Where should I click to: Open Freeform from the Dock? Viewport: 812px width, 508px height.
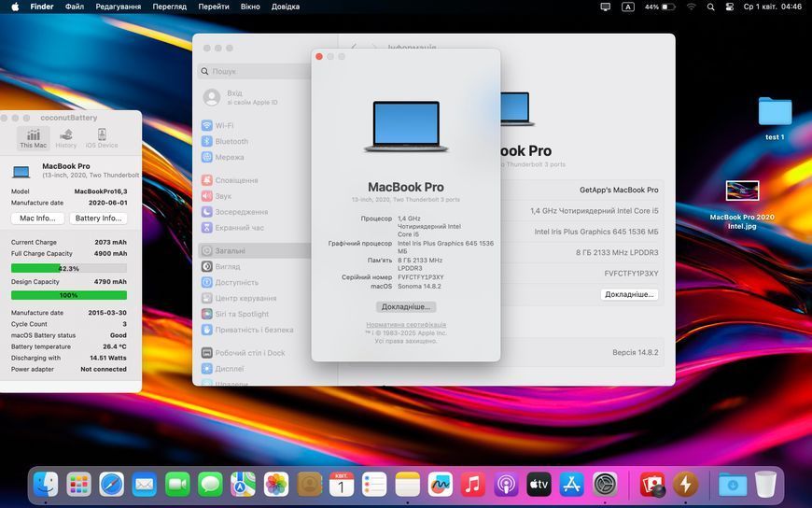441,485
